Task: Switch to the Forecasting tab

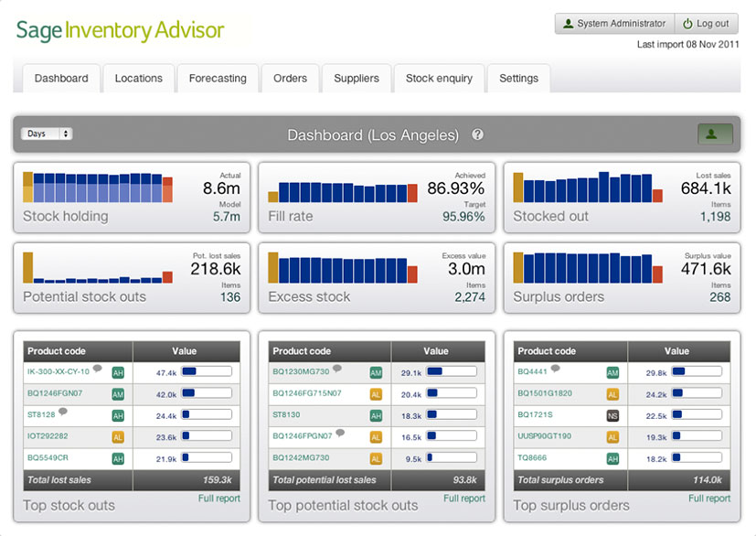Action: 218,79
